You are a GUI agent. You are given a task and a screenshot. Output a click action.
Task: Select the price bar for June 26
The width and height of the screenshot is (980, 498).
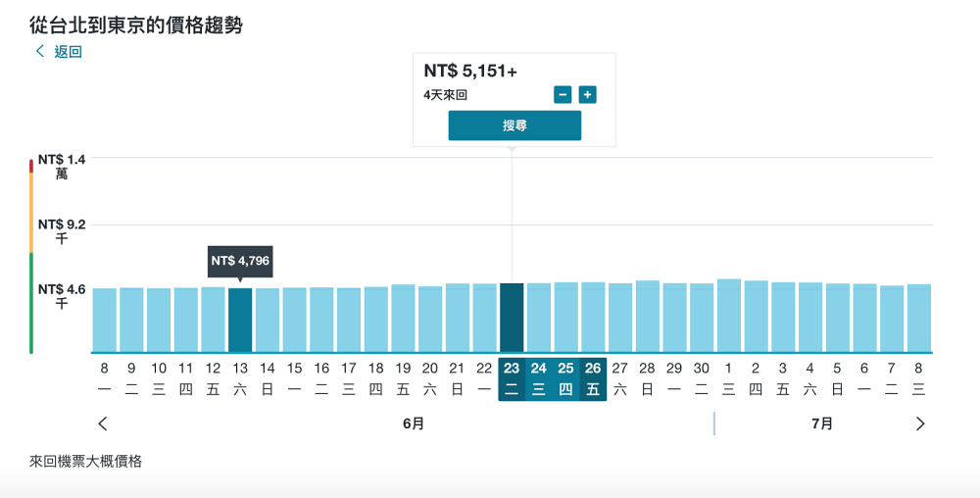pos(593,318)
